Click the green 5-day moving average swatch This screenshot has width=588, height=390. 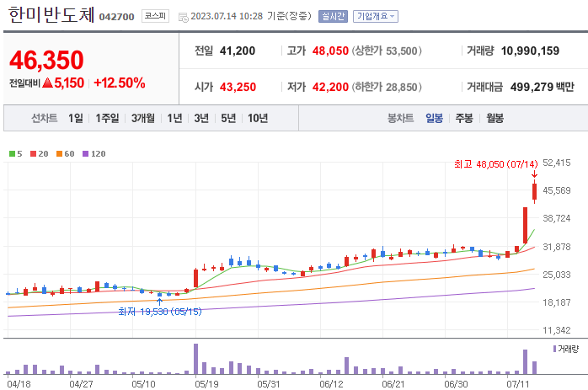12,154
